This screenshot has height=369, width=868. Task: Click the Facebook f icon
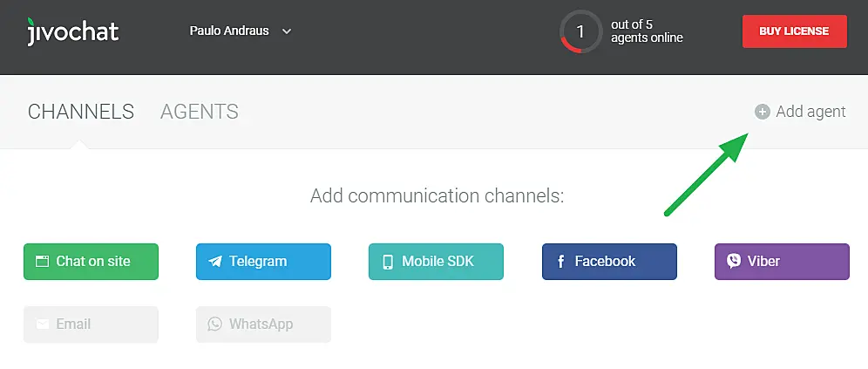[561, 261]
